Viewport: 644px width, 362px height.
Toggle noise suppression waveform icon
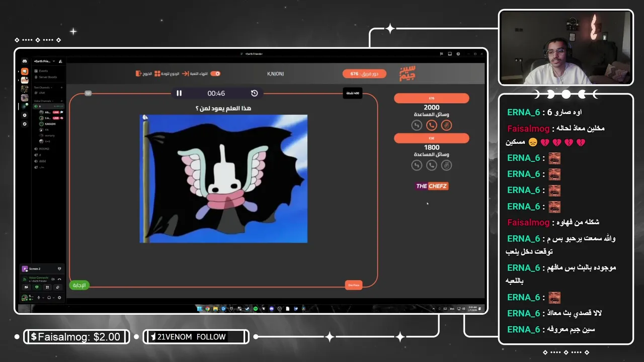click(x=53, y=279)
